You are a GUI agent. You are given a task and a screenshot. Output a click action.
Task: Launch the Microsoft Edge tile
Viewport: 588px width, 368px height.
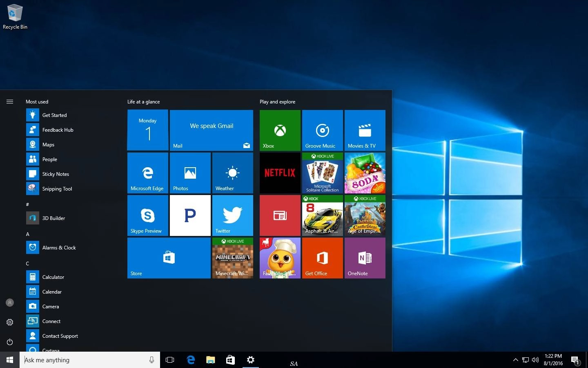148,173
